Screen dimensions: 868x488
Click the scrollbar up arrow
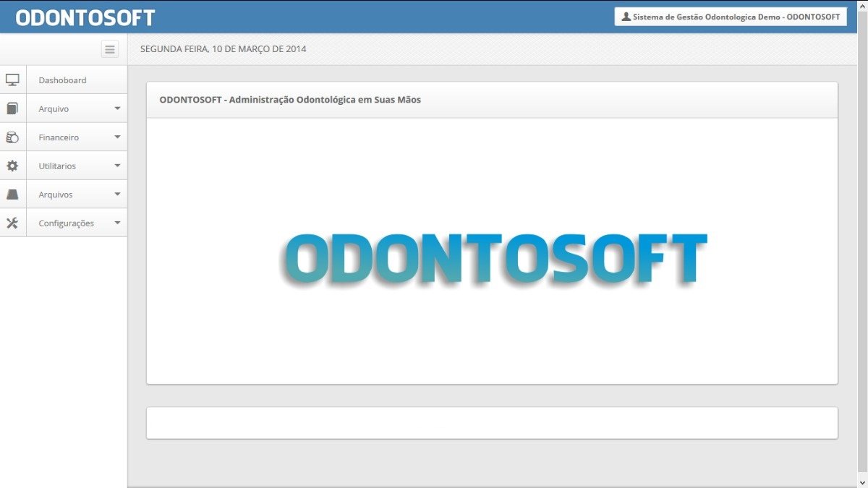click(861, 6)
